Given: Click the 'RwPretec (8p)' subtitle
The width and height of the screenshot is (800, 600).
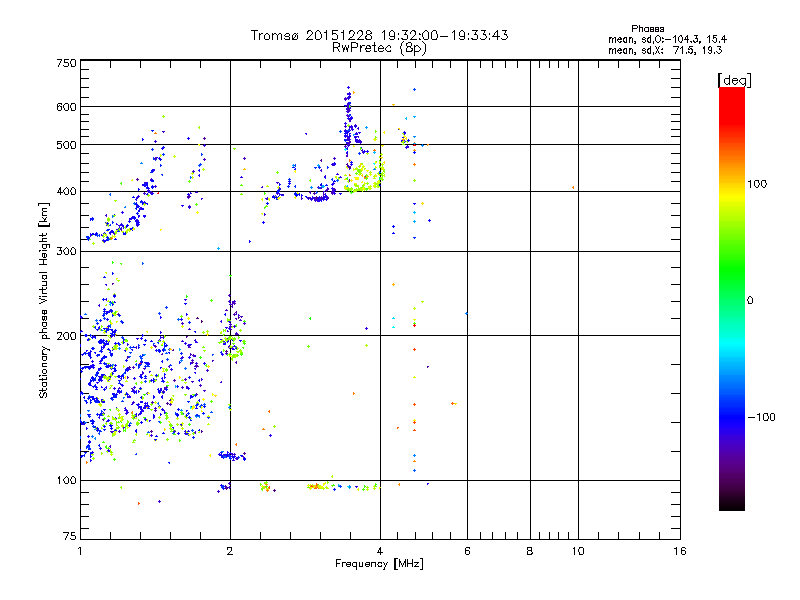Looking at the screenshot, I should [379, 48].
